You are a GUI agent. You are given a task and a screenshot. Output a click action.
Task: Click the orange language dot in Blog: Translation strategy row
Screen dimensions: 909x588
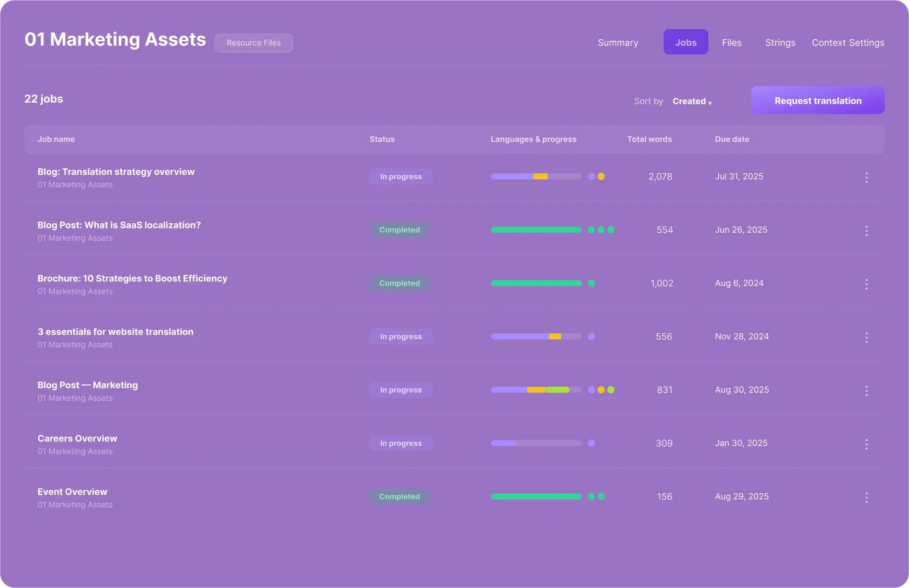601,176
